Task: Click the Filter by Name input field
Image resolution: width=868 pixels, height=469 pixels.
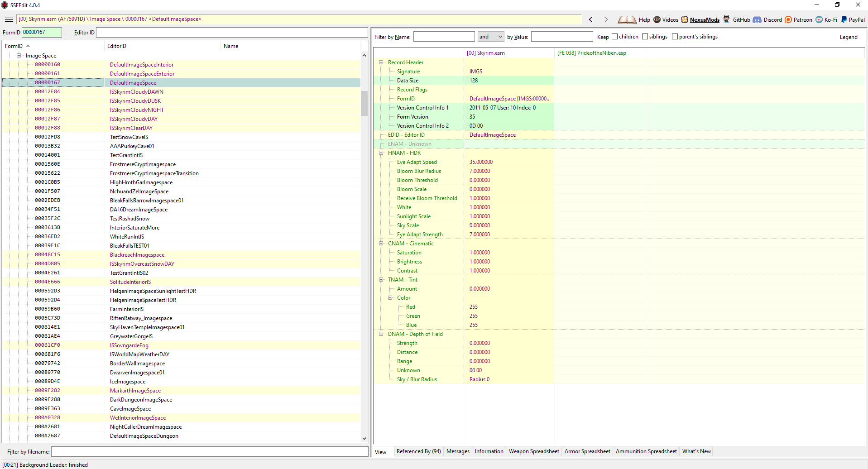Action: [444, 37]
